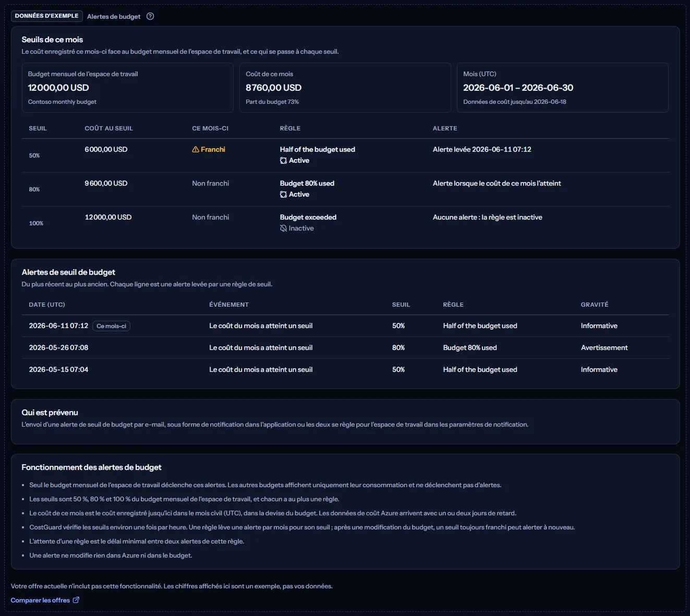The height and width of the screenshot is (616, 690).
Task: Click the DONNÉES D'EXEMPLE badge
Action: point(47,16)
